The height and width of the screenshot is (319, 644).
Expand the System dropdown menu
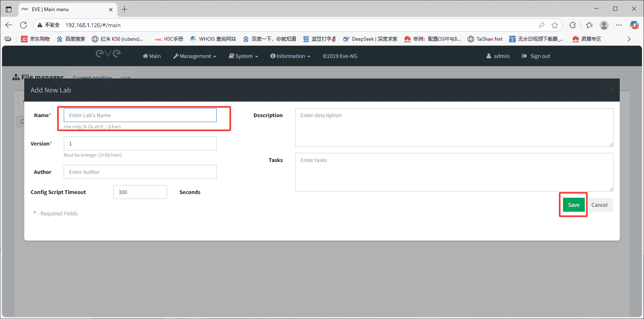click(x=243, y=56)
